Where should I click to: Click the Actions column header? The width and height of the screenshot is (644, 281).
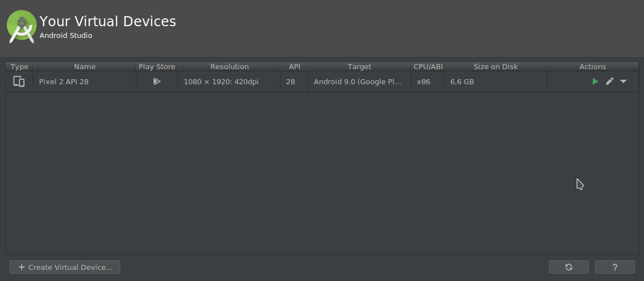[593, 67]
